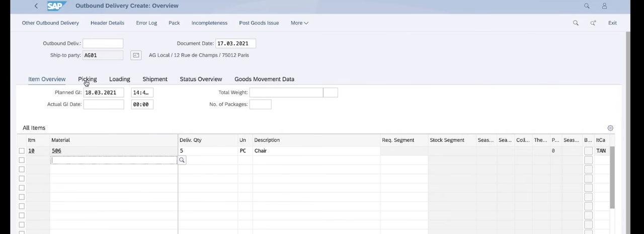The width and height of the screenshot is (644, 234).
Task: Click the Pack button
Action: (174, 23)
